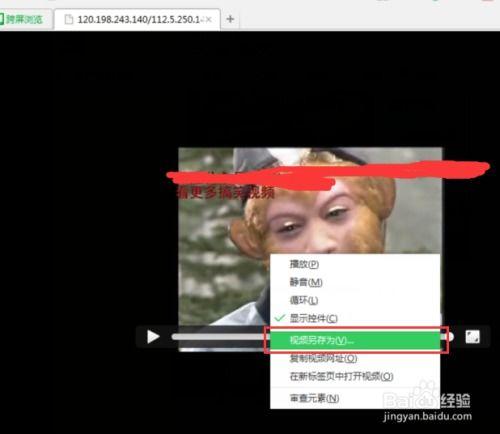Select 静音(M) to mute video
This screenshot has height=434, width=500.
[355, 282]
